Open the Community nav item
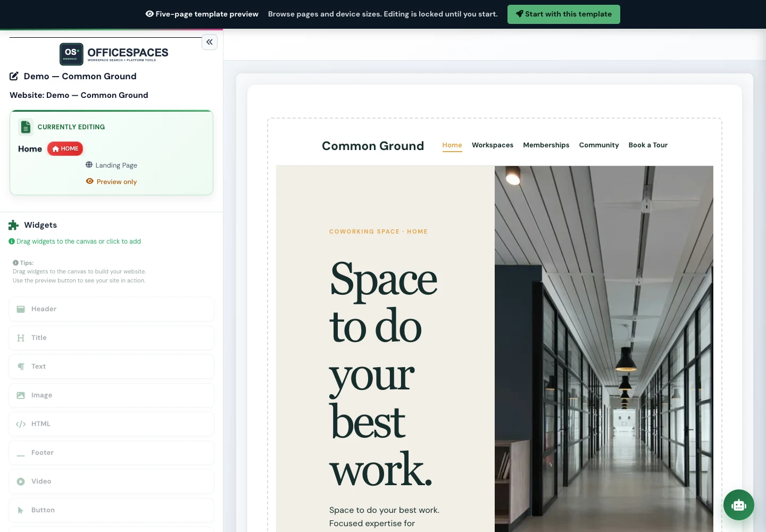 (x=599, y=145)
